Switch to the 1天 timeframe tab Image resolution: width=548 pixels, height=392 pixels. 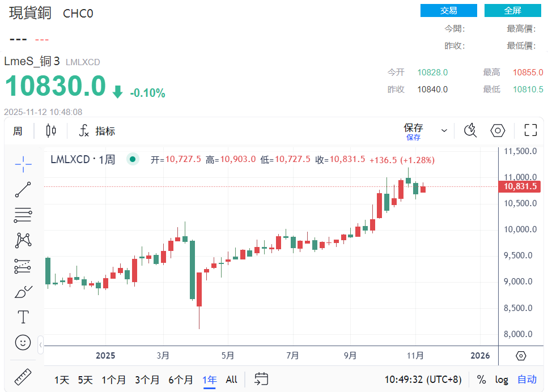[x=61, y=380]
